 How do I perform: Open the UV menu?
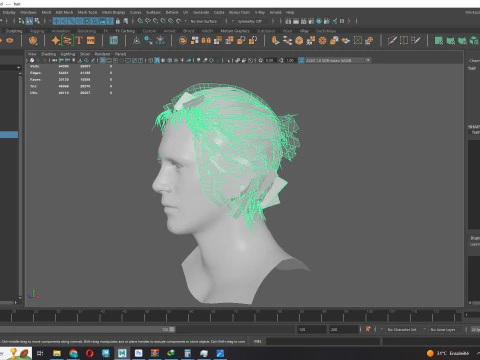186,12
